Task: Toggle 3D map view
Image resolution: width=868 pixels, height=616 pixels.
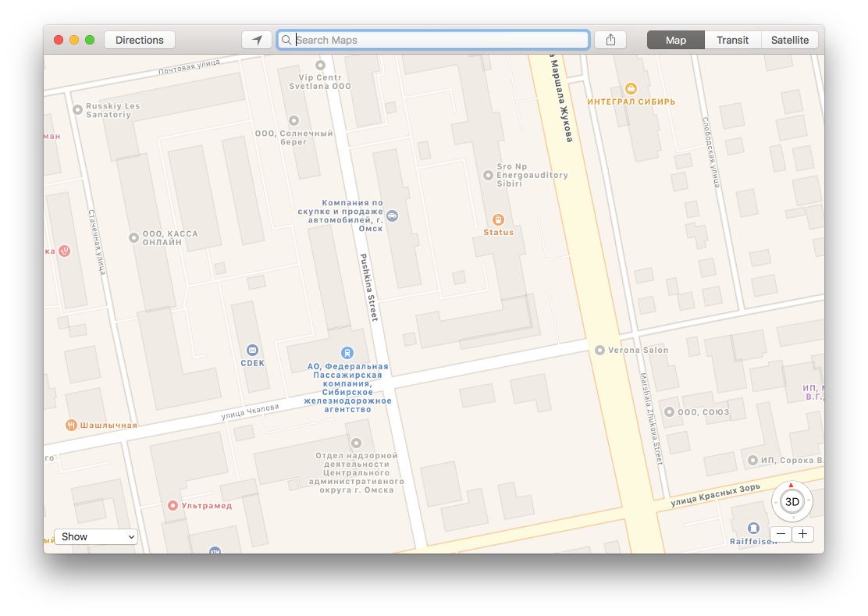Action: [792, 502]
